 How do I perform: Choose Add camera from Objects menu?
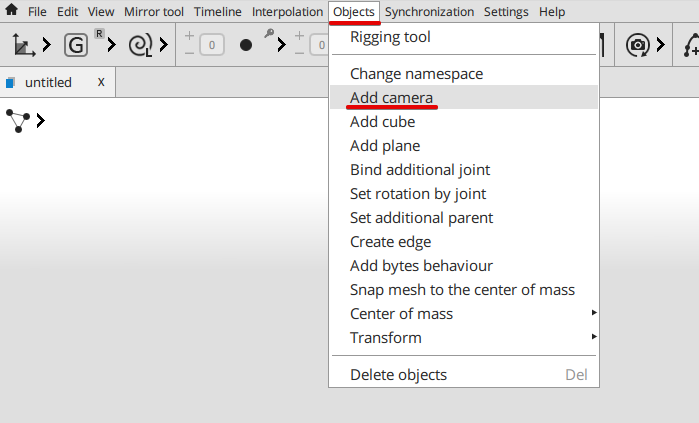(x=391, y=98)
